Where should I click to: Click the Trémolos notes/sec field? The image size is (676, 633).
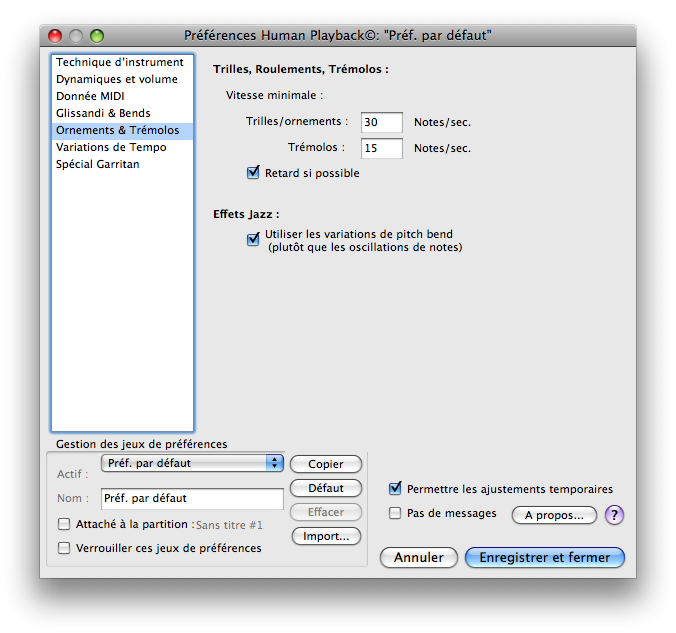(381, 148)
